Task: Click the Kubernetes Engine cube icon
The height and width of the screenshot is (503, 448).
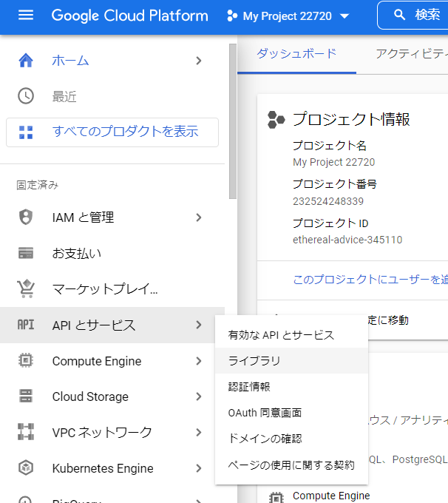Action: [26, 467]
